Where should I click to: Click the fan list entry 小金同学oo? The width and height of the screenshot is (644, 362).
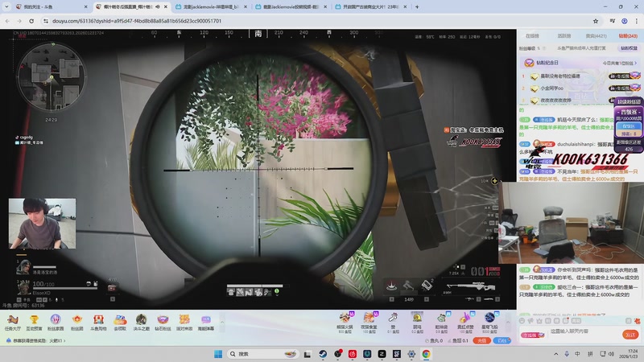[552, 88]
